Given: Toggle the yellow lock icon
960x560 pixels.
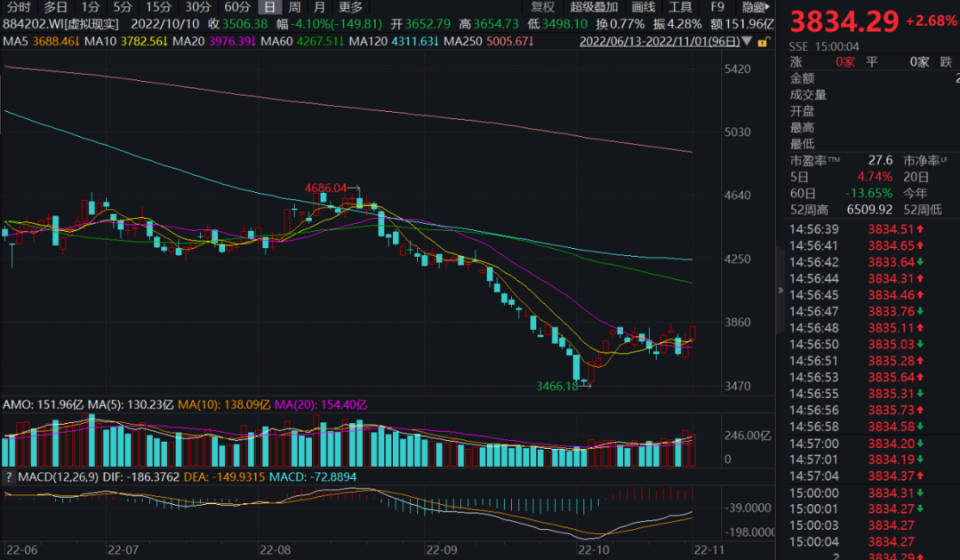Looking at the screenshot, I should 763,42.
